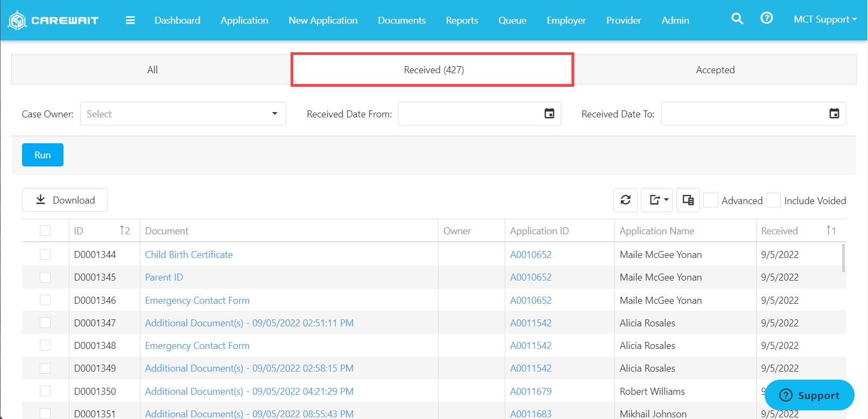This screenshot has width=868, height=419.
Task: Open Emergency Contact Form for D0001348
Action: click(197, 345)
